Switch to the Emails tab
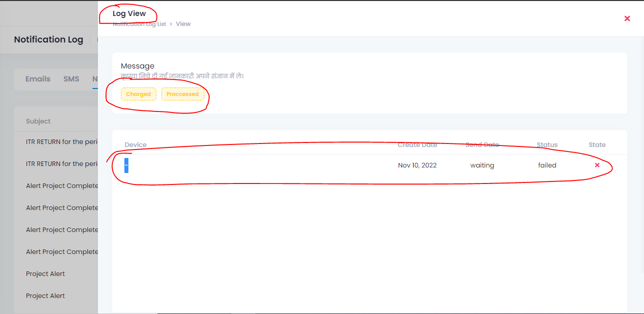Image resolution: width=644 pixels, height=314 pixels. pyautogui.click(x=38, y=79)
